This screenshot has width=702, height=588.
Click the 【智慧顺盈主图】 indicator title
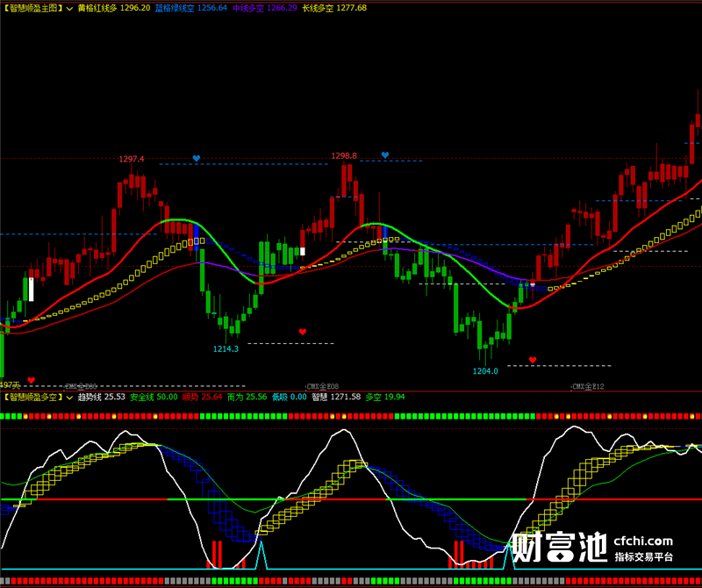32,8
